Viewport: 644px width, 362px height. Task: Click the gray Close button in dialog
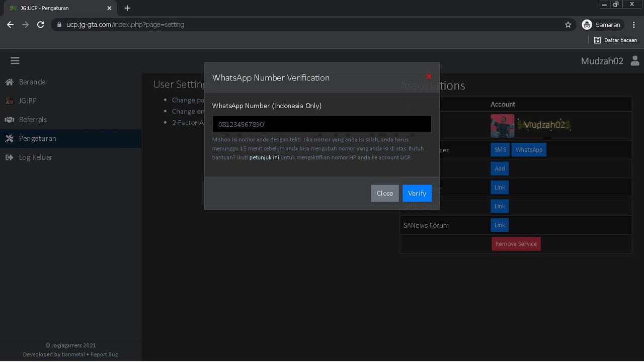pyautogui.click(x=385, y=193)
